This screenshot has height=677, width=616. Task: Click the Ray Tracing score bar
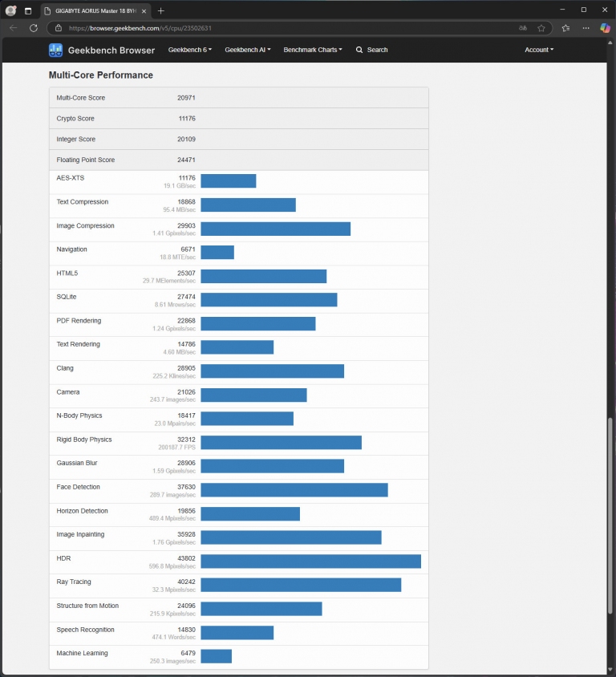point(301,585)
